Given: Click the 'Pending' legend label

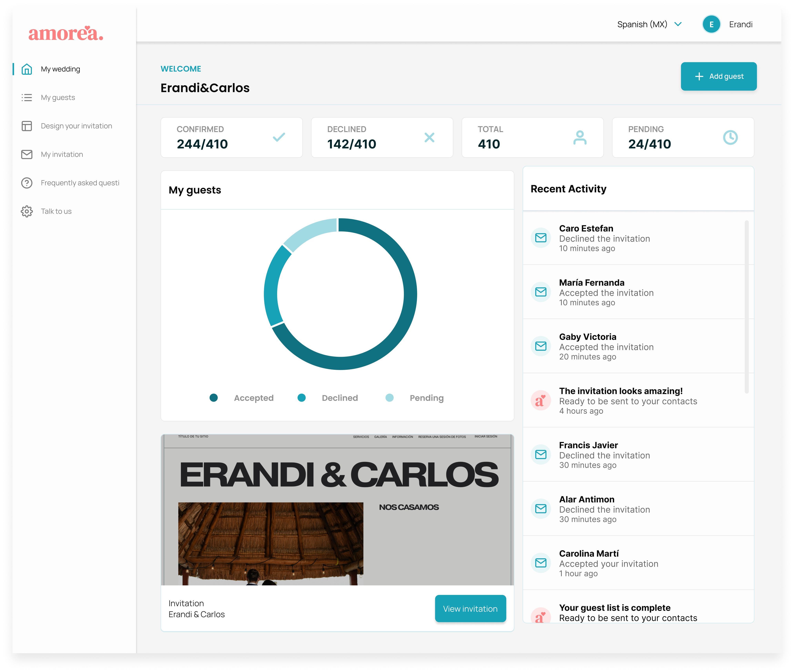Looking at the screenshot, I should click(427, 398).
